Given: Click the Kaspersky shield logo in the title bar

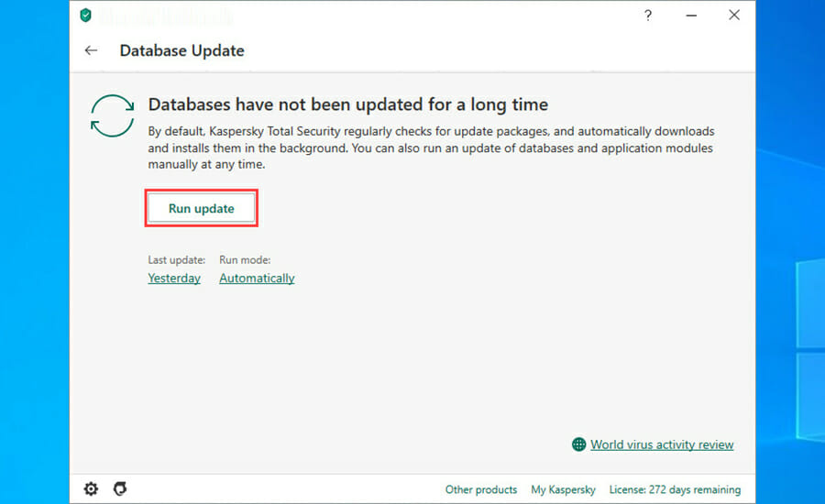Looking at the screenshot, I should 86,16.
